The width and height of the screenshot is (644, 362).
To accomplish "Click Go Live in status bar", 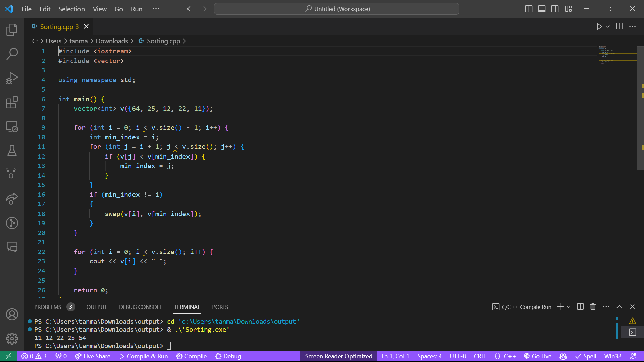I will point(538,356).
